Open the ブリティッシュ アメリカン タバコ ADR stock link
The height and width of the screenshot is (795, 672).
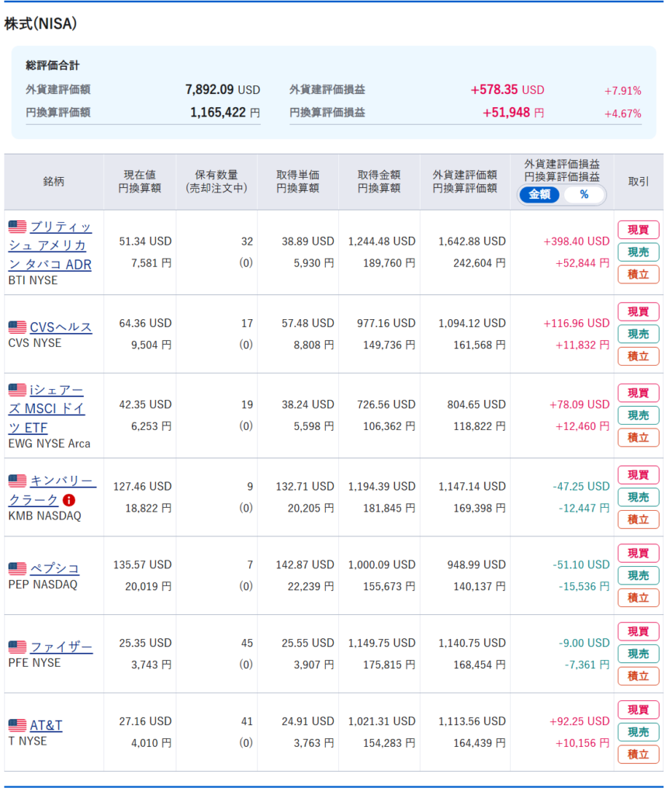(x=50, y=245)
